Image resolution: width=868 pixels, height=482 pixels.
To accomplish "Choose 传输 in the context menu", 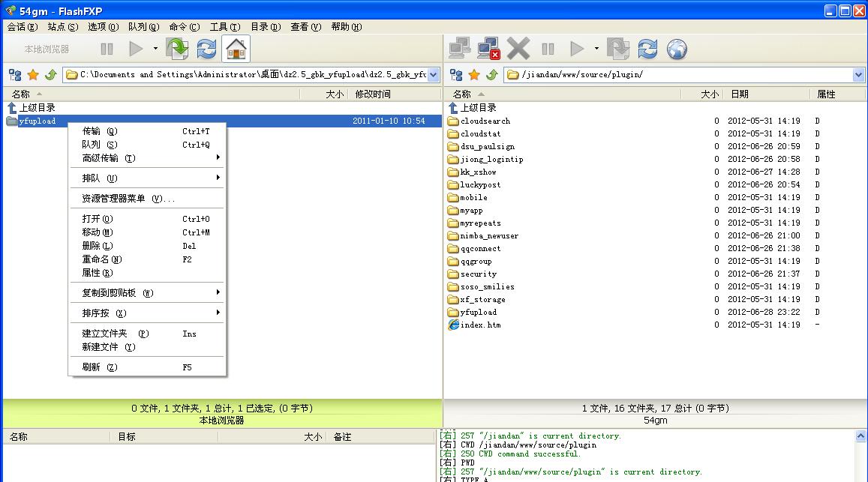I will (147, 131).
